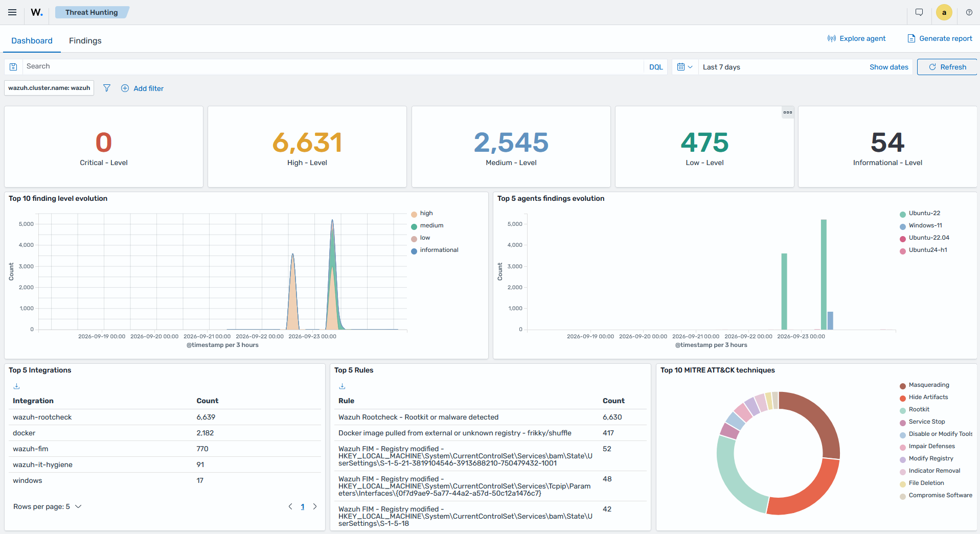Toggle Hide Artifacts in MITRE legend
980x534 pixels.
pyautogui.click(x=924, y=397)
